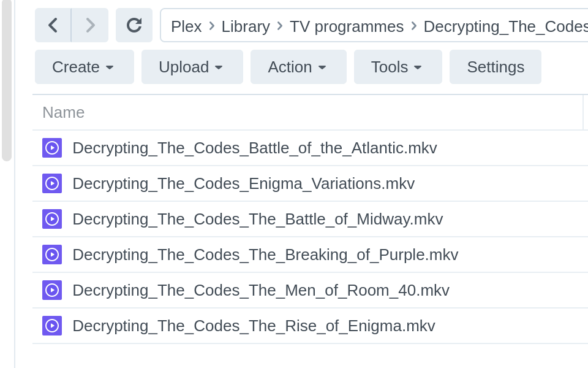
Task: Expand the Tools dropdown
Action: click(x=398, y=67)
